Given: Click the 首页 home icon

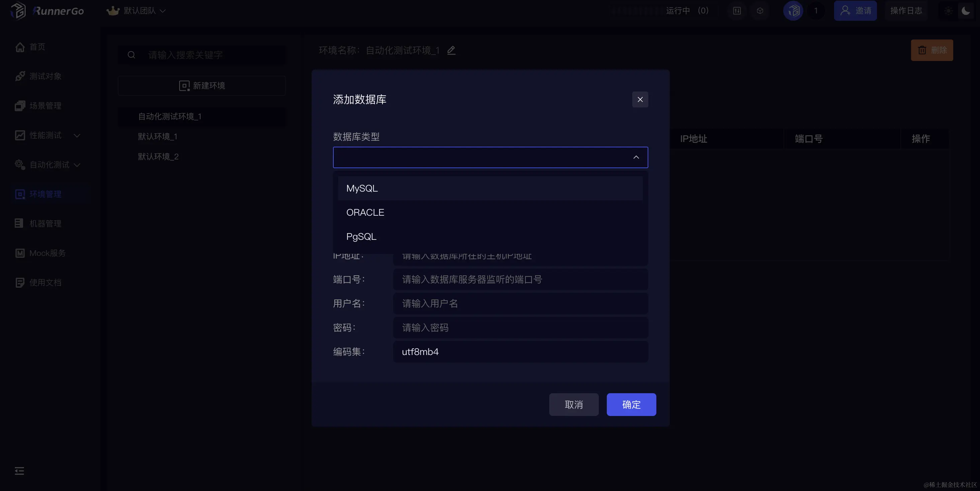Looking at the screenshot, I should [20, 47].
